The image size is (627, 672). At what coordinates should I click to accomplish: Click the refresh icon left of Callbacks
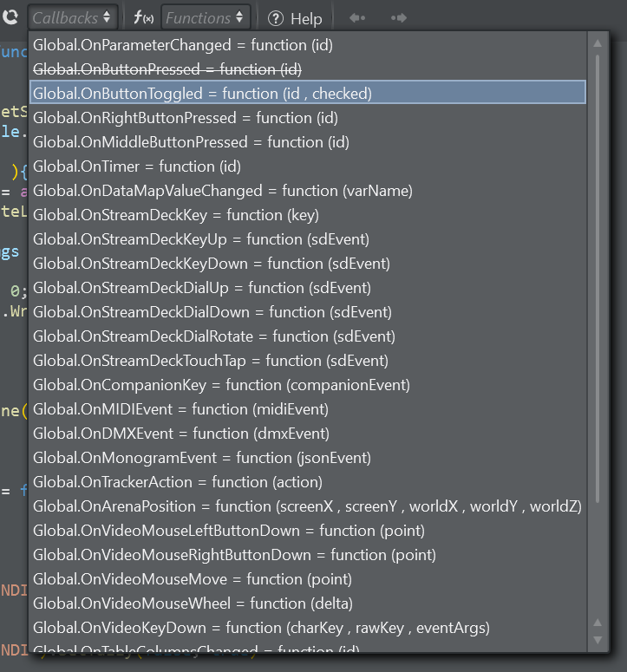click(x=10, y=16)
